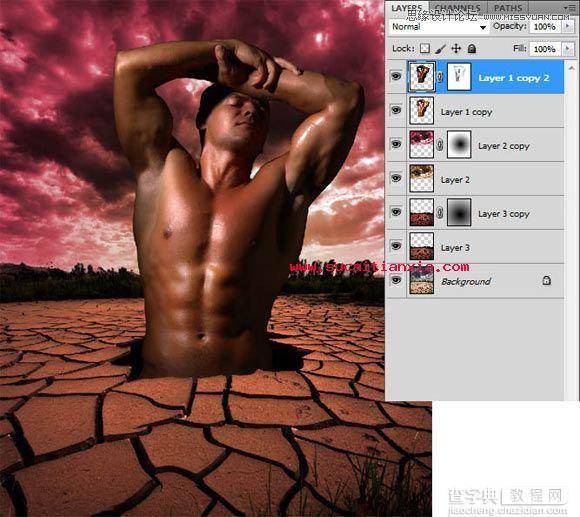
Task: Select the 'Layer 3' layer name
Action: [455, 248]
